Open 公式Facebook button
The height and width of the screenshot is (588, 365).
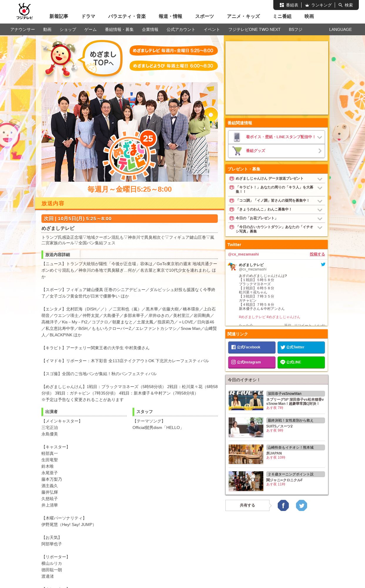252,347
